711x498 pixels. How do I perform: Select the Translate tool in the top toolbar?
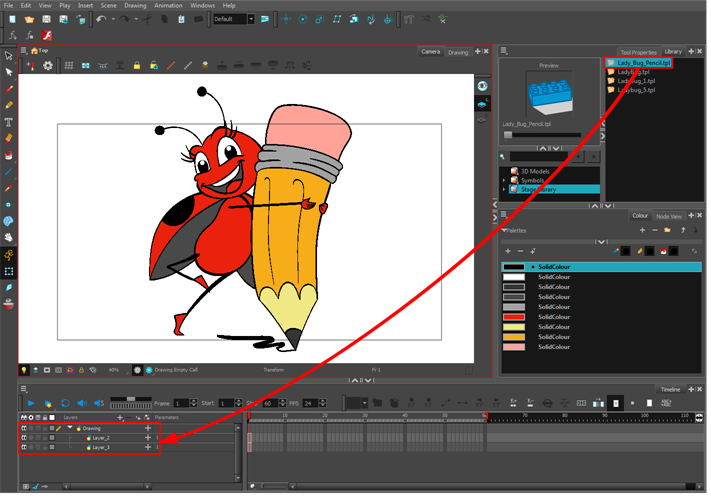pos(286,19)
